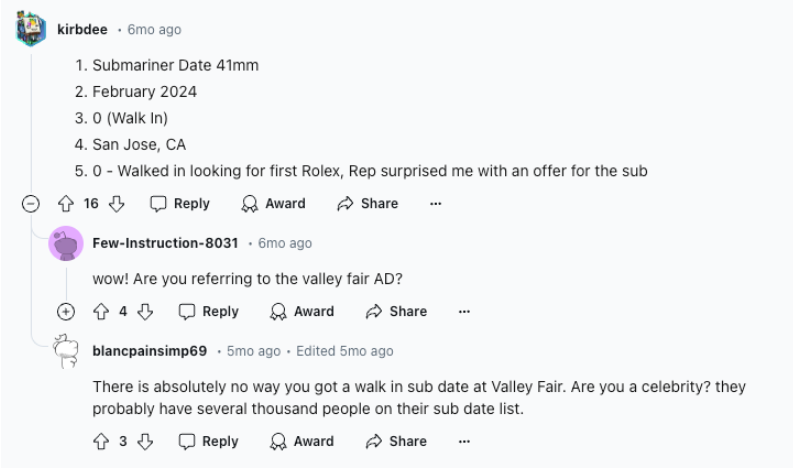Click kirbdee's avatar image
Viewport: 793px width, 468px height.
pyautogui.click(x=32, y=28)
